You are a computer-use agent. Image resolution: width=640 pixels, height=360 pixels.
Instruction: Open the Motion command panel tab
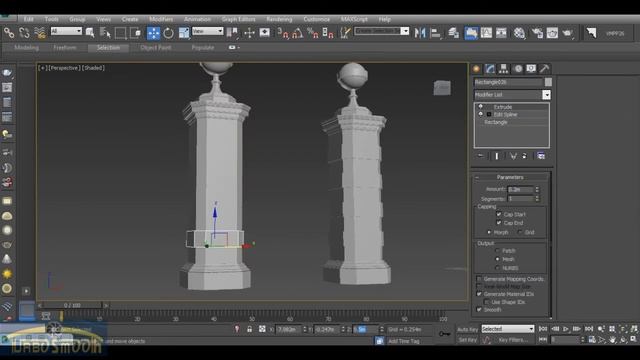518,69
